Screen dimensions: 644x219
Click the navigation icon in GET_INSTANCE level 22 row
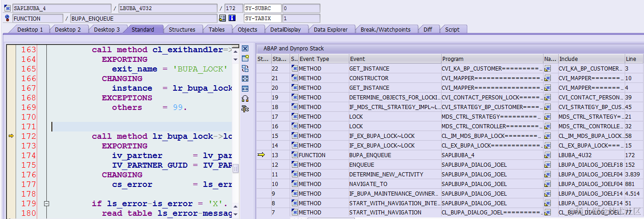pyautogui.click(x=548, y=69)
